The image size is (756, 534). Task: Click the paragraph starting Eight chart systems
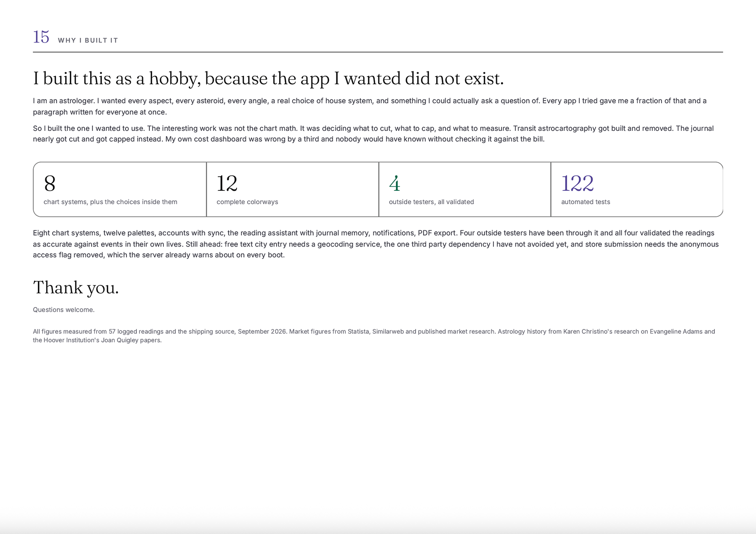click(376, 244)
